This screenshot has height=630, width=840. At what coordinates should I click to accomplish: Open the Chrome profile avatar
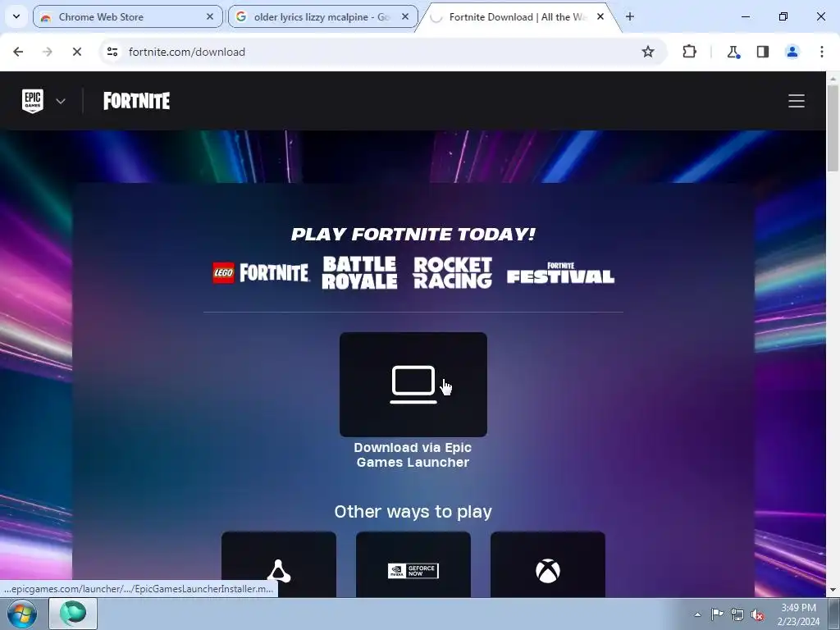coord(792,52)
